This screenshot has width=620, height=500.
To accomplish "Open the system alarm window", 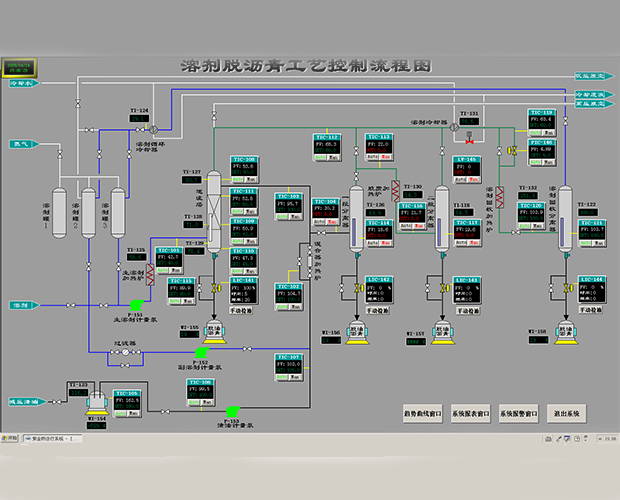I will coord(518,414).
